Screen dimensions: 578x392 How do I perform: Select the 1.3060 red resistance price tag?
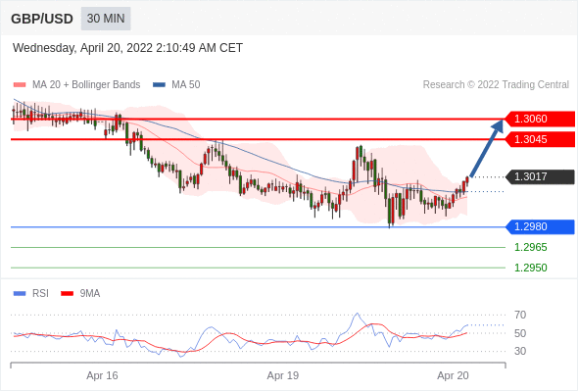point(539,120)
